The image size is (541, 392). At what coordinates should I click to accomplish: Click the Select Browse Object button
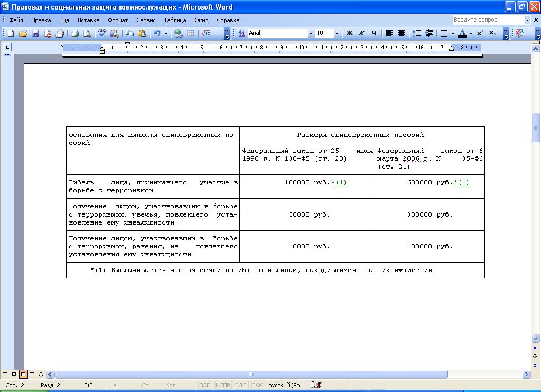click(x=535, y=357)
